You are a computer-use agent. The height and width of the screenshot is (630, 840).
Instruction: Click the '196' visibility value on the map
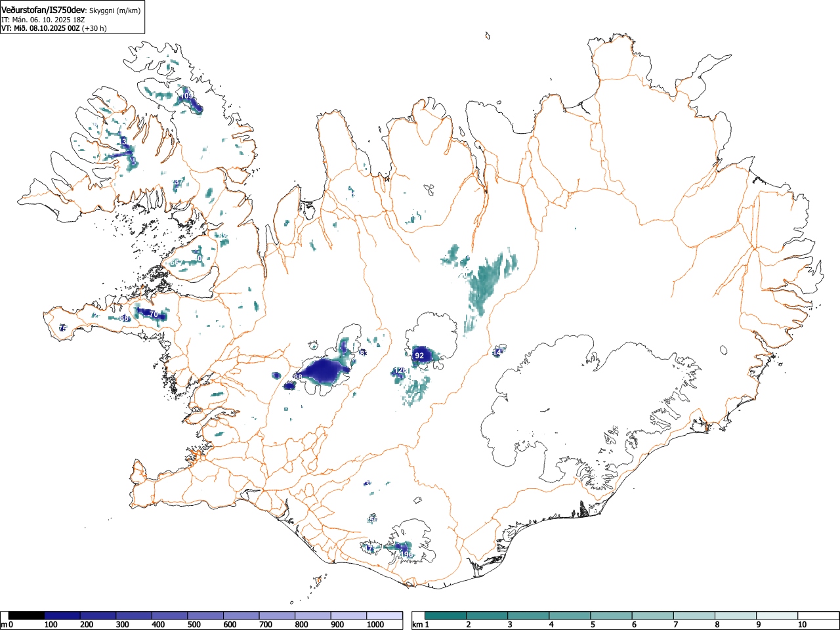[x=407, y=555]
